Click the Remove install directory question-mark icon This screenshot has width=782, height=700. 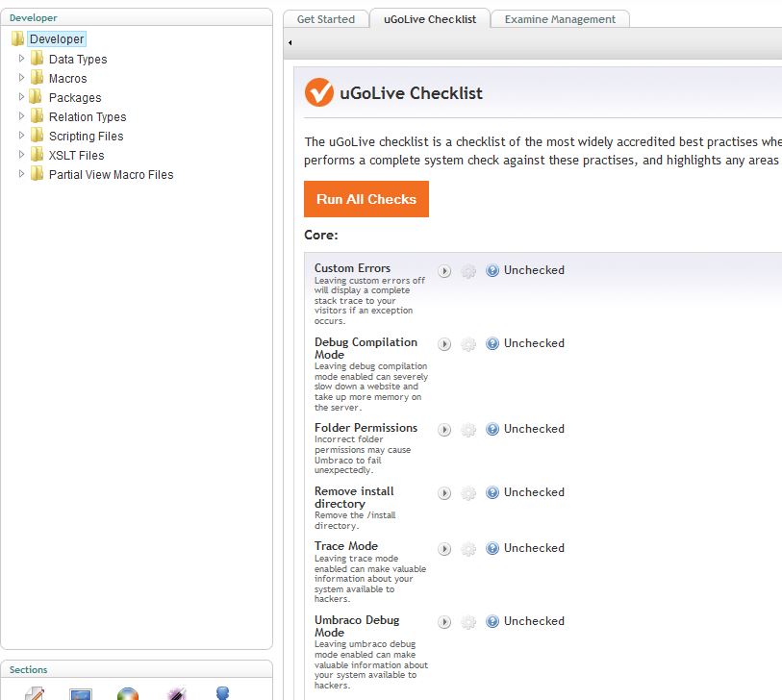[492, 492]
